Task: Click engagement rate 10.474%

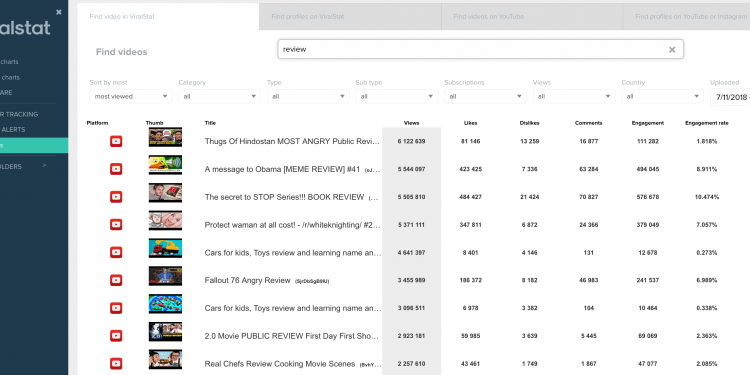Action: pyautogui.click(x=706, y=197)
